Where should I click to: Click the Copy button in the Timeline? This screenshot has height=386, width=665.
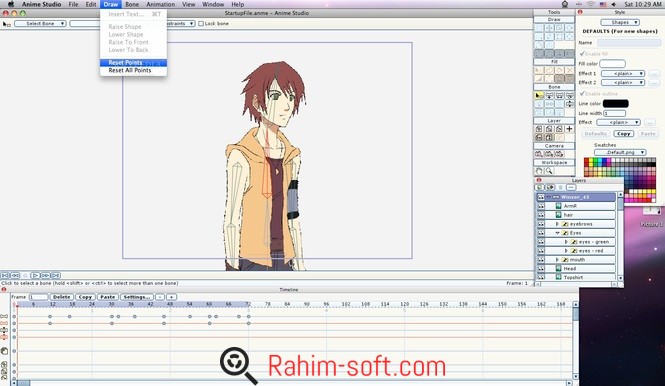(85, 297)
